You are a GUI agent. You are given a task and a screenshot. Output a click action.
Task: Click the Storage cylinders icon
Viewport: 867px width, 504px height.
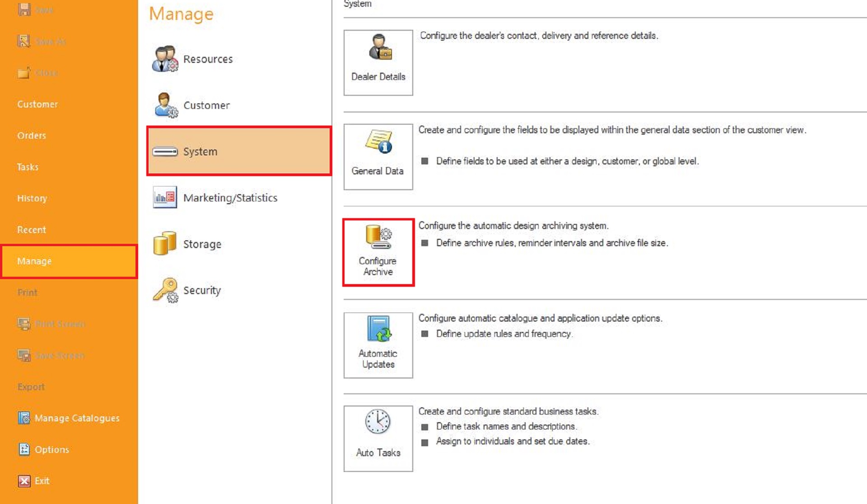(165, 244)
